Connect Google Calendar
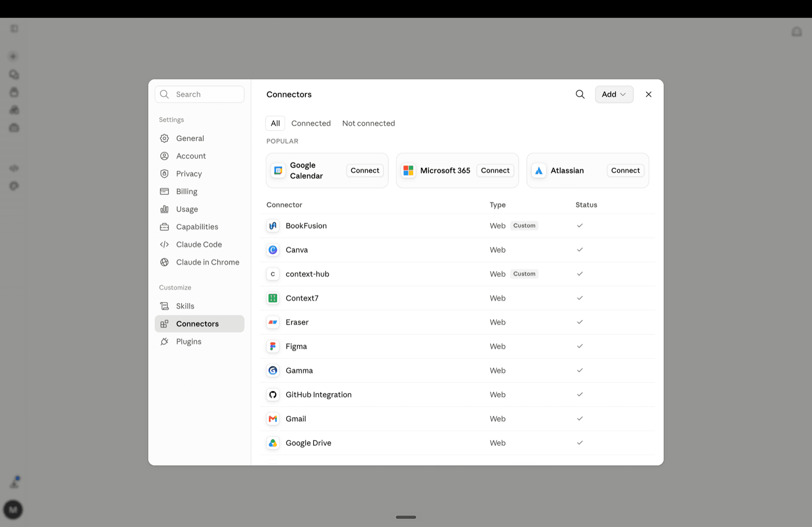Viewport: 812px width, 527px height. [365, 170]
